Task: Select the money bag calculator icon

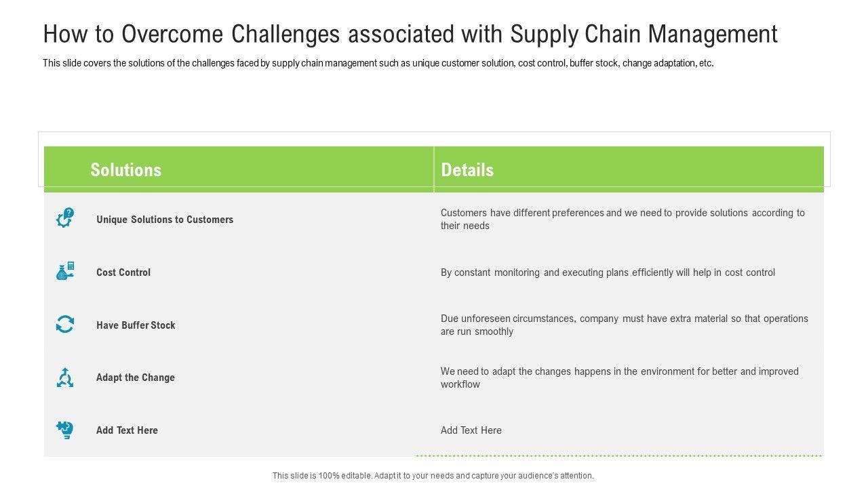Action: coord(65,271)
